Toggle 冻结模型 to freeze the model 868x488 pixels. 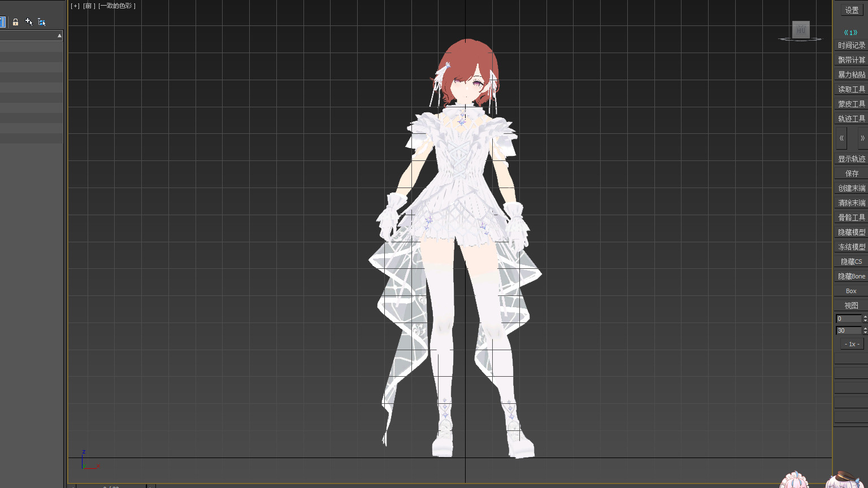[851, 247]
